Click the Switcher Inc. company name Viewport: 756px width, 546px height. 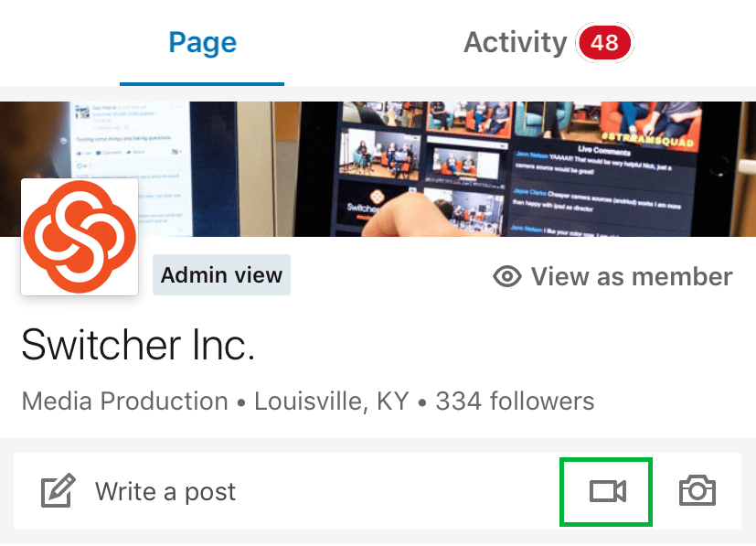click(138, 345)
